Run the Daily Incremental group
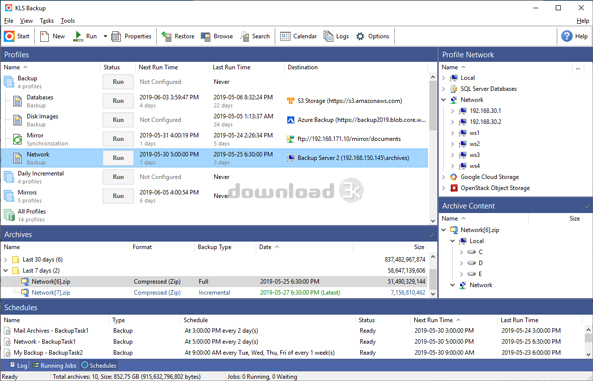Viewport: 593px width, 381px height. [118, 177]
